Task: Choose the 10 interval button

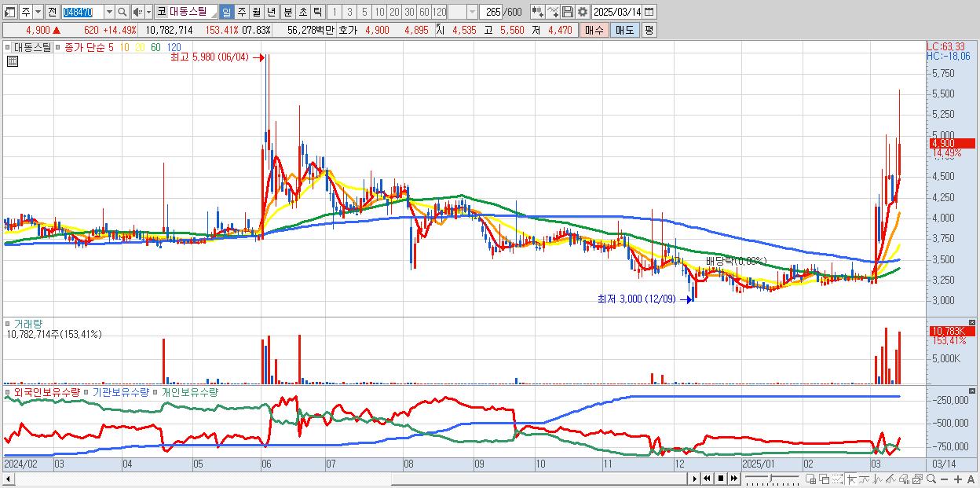Action: click(x=379, y=12)
